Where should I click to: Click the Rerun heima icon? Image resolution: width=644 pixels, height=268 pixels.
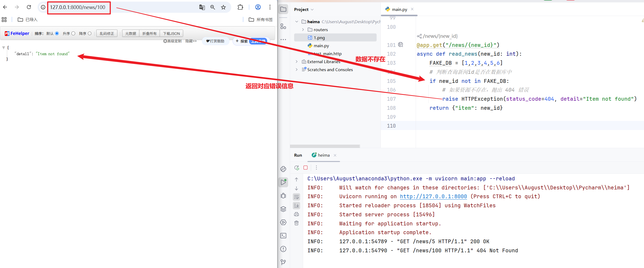(x=296, y=168)
